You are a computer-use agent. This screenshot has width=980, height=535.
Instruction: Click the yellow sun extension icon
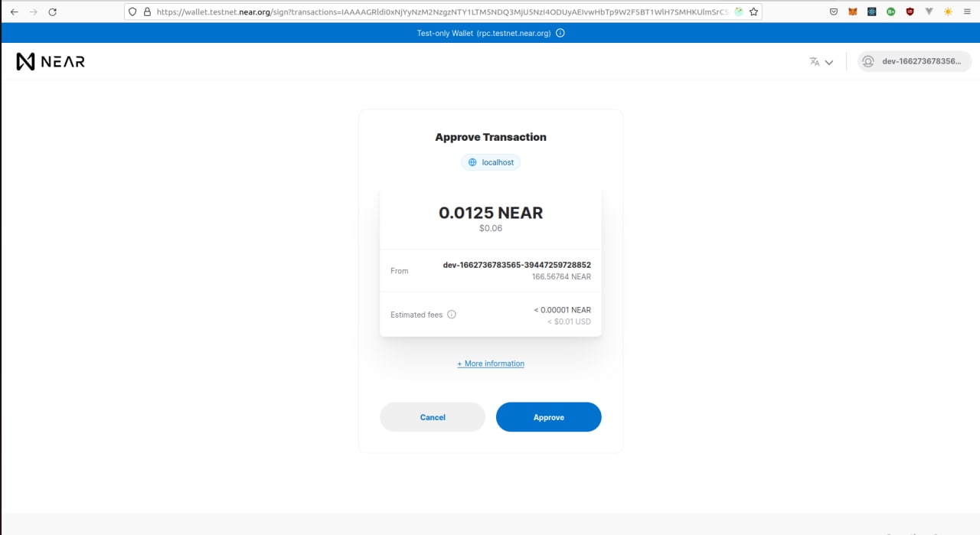point(949,12)
